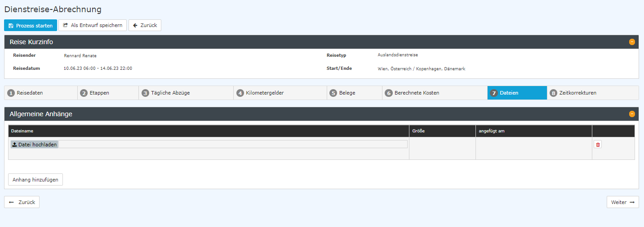
Task: Collapse the Allgemeine Anhänge section
Action: click(x=632, y=114)
